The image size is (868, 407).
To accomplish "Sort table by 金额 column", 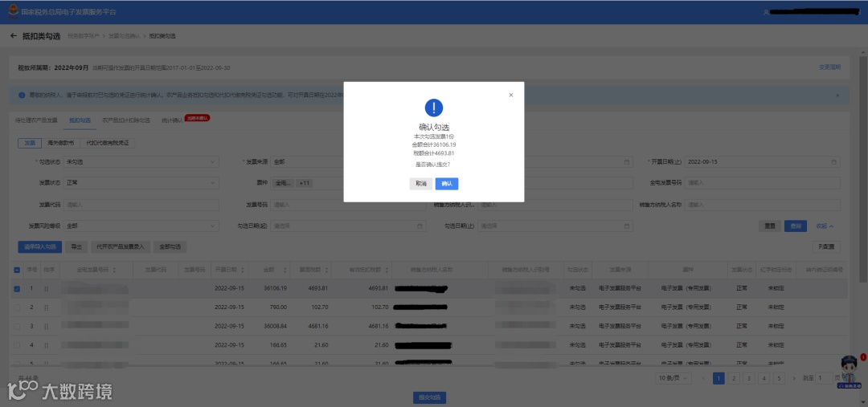I will click(x=285, y=270).
